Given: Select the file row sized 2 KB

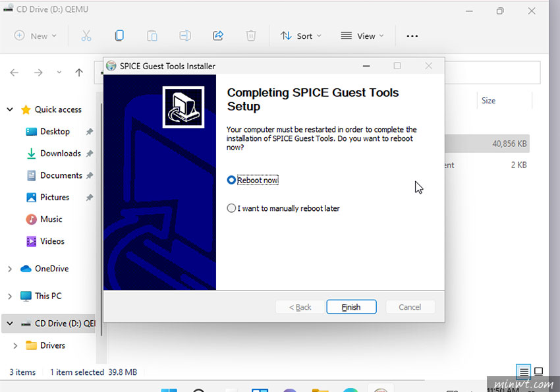Looking at the screenshot, I should point(487,165).
